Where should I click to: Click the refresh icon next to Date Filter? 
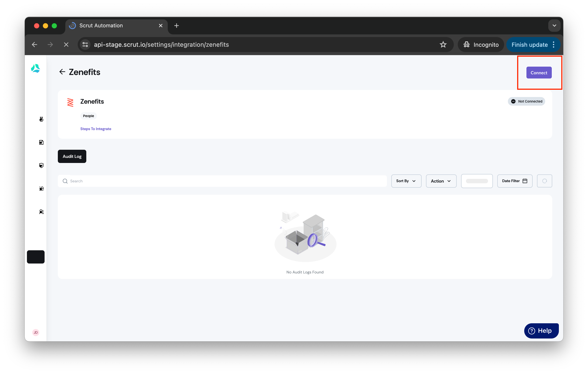tap(544, 181)
